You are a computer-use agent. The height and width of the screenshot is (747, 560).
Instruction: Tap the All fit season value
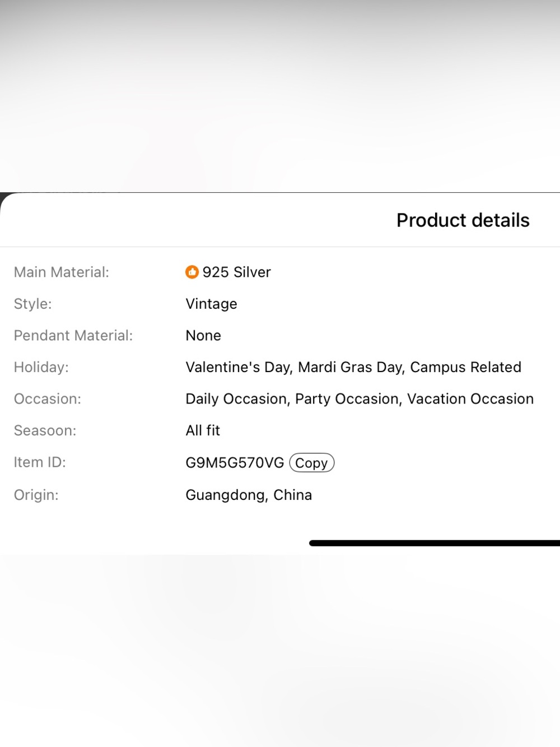tap(203, 430)
